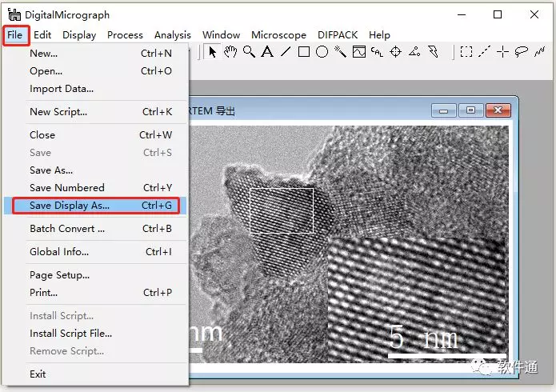Viewport: 556px width, 392px height.
Task: Select Import Data in File menu
Action: tap(62, 89)
